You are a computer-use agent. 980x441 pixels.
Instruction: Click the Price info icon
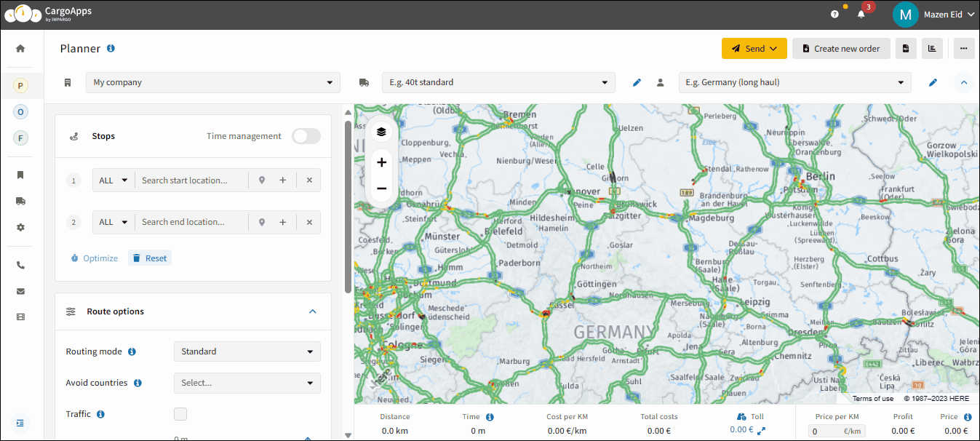pos(968,417)
